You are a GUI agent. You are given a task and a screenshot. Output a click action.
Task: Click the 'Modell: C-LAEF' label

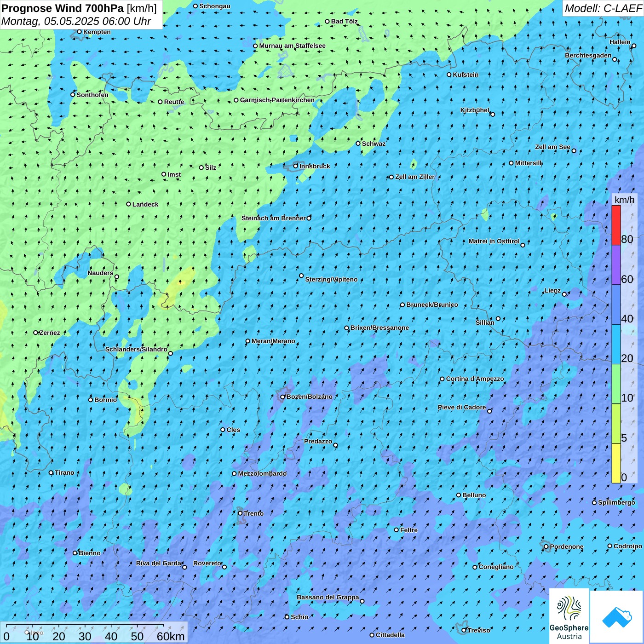click(603, 8)
